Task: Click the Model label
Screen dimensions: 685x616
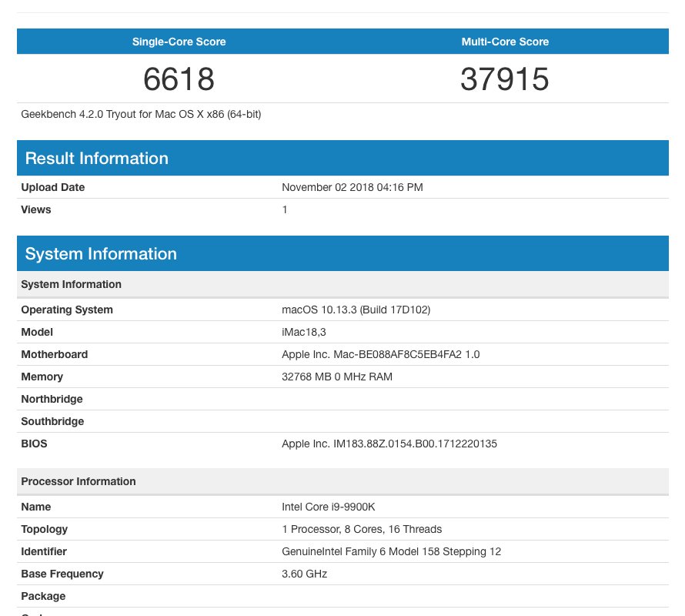Action: point(37,332)
